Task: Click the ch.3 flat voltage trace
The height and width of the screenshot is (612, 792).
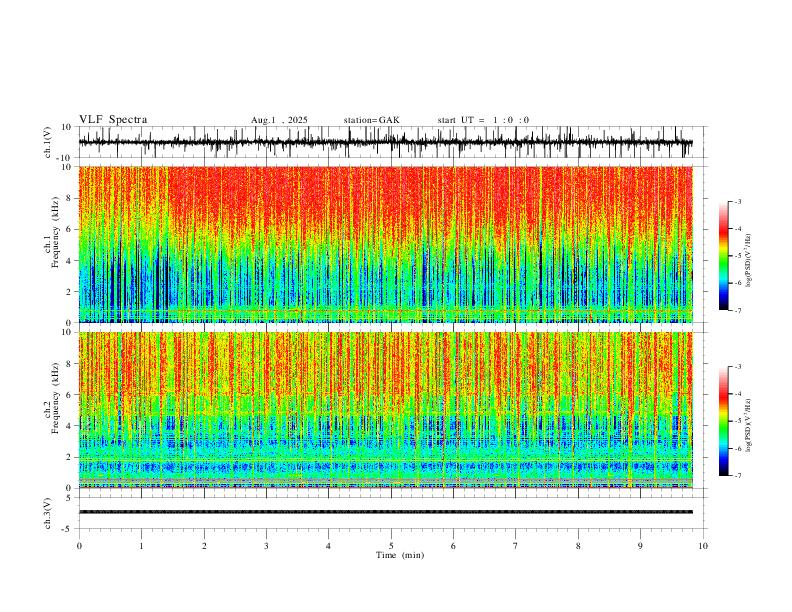Action: point(385,512)
